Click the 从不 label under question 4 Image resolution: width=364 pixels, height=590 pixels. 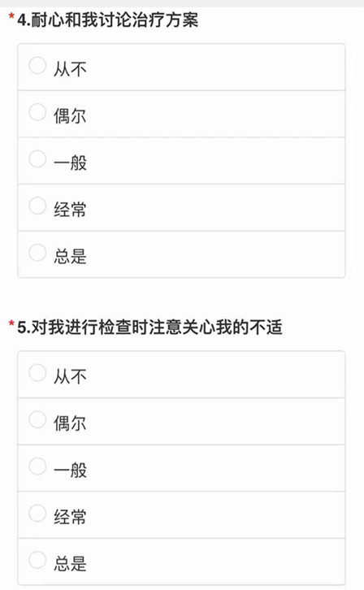70,69
